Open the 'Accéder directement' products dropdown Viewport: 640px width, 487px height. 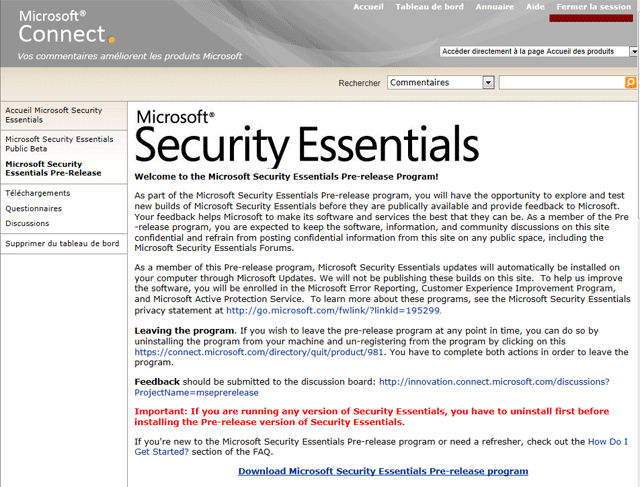(633, 51)
